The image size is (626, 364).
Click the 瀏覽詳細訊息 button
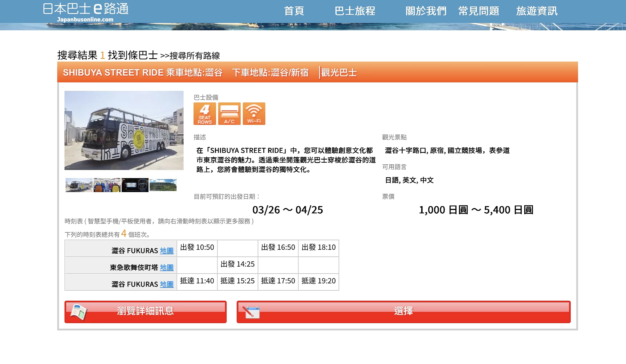click(x=146, y=312)
